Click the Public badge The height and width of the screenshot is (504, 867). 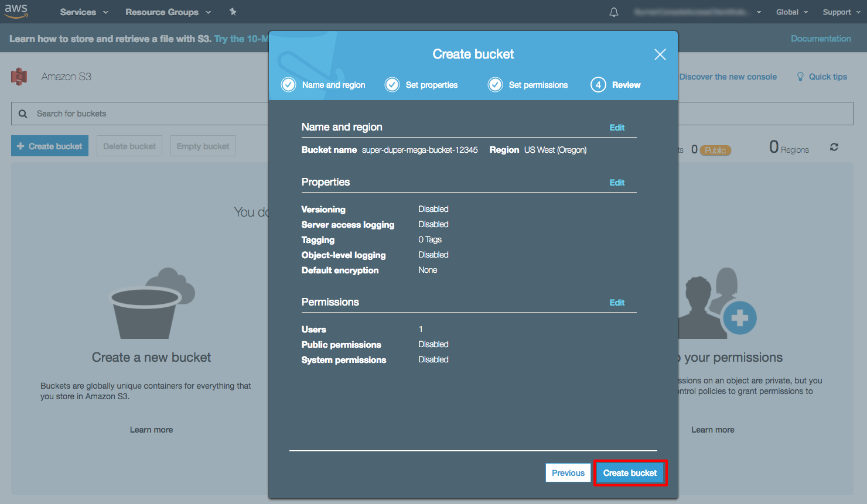(715, 150)
